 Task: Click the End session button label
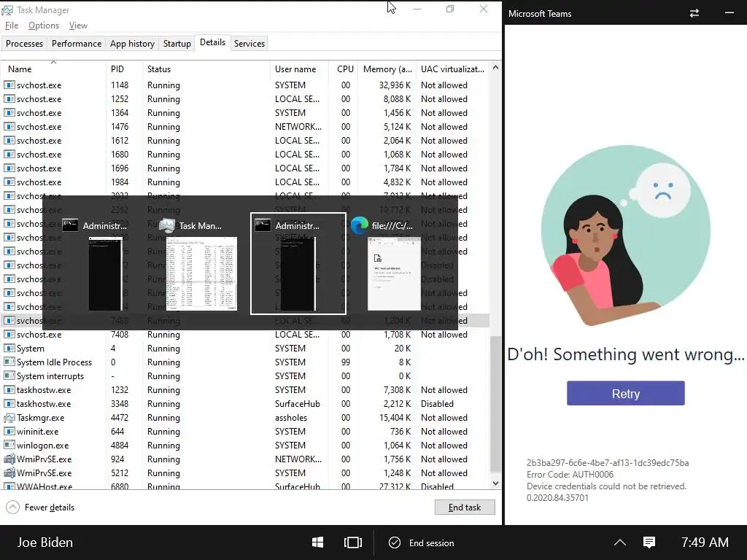click(431, 542)
